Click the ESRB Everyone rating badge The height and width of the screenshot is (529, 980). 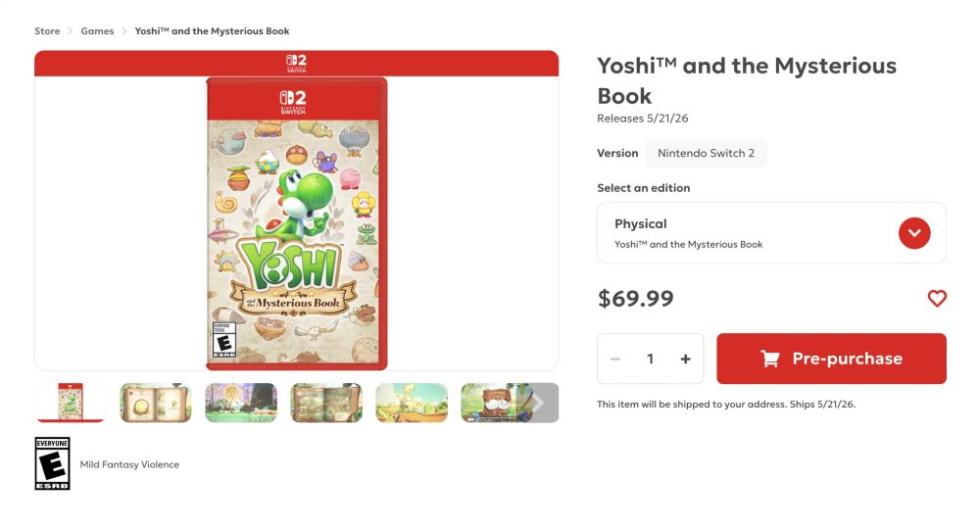(52, 463)
